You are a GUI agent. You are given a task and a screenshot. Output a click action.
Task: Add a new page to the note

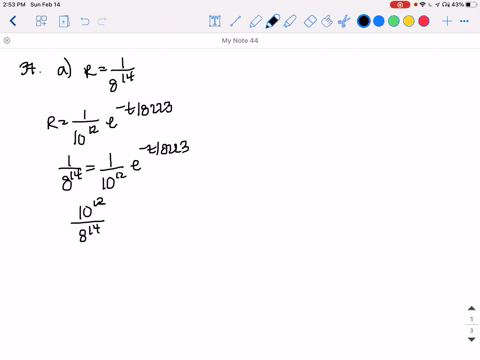tap(64, 21)
